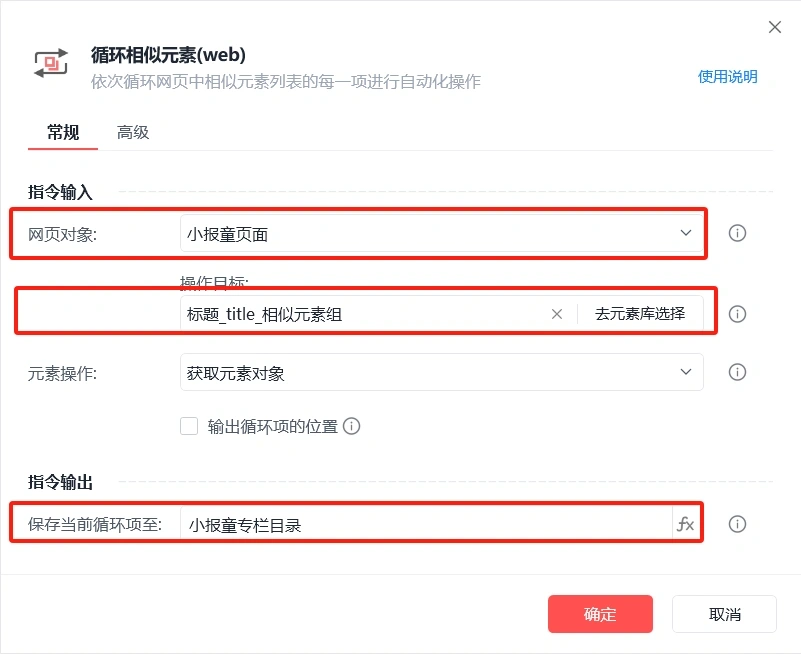Click the loop similar elements command icon
The image size is (801, 654).
tap(51, 63)
